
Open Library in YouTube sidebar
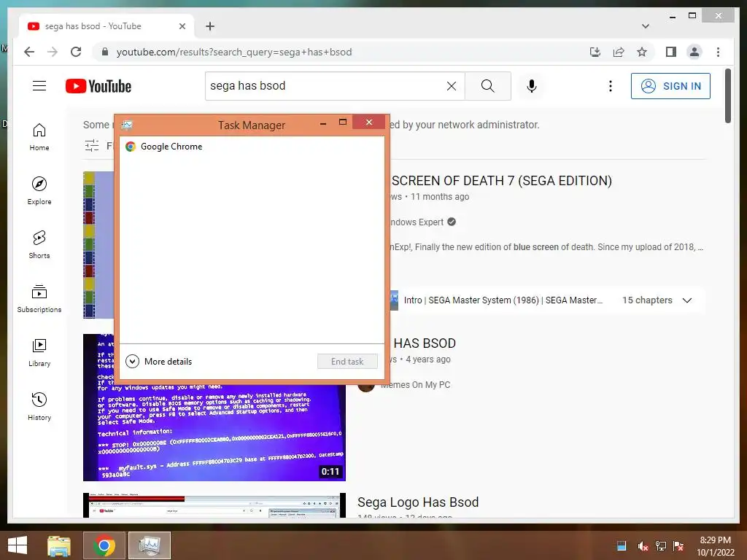click(x=39, y=352)
